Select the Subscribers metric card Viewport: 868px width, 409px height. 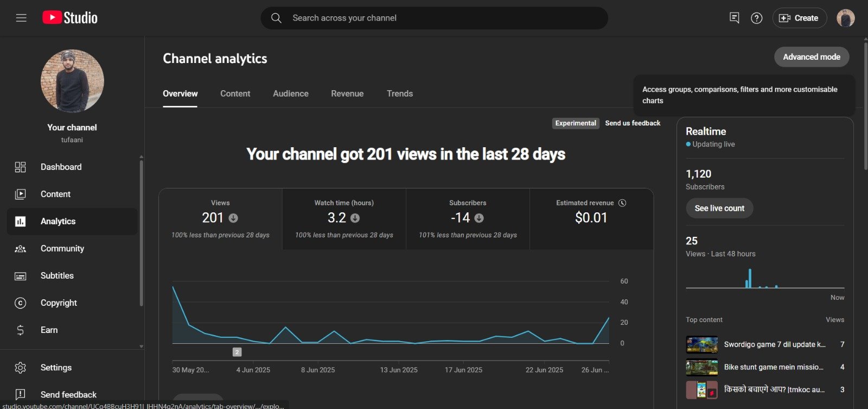pyautogui.click(x=468, y=219)
